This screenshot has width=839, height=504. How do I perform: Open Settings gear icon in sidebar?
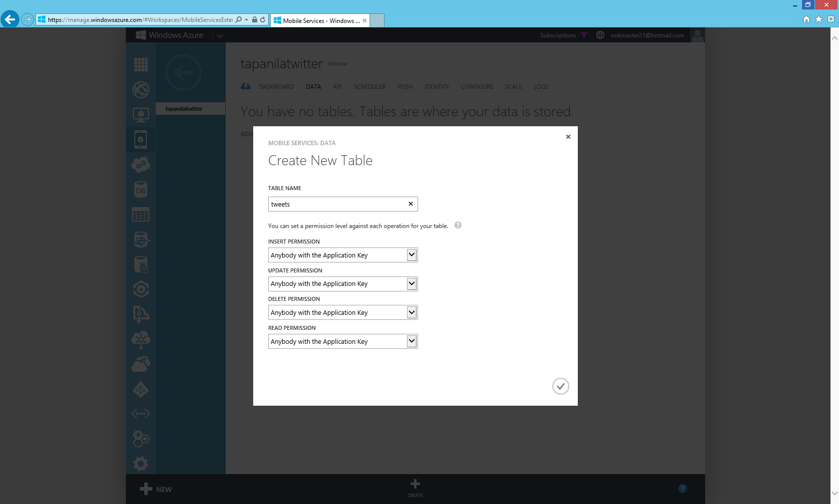pos(141,464)
